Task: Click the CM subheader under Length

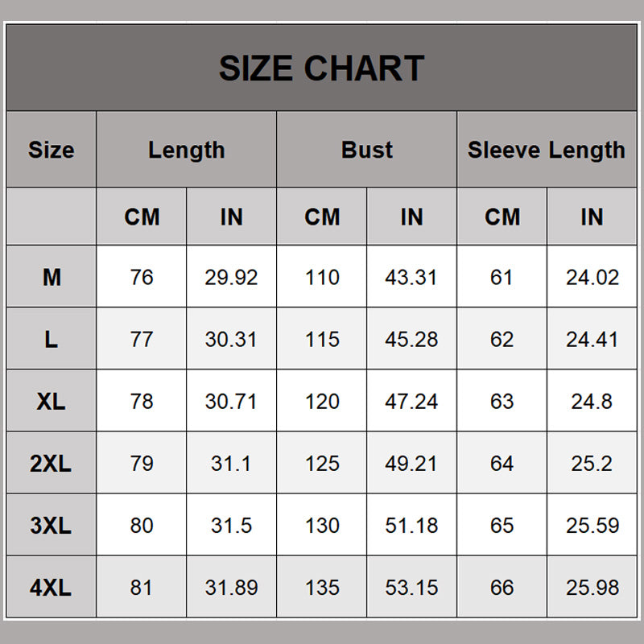Action: point(142,217)
